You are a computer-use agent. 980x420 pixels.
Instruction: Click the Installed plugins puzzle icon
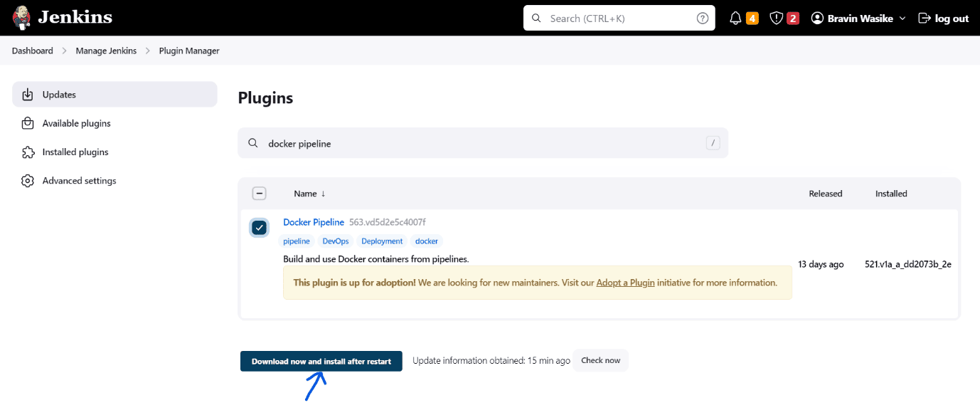(28, 152)
